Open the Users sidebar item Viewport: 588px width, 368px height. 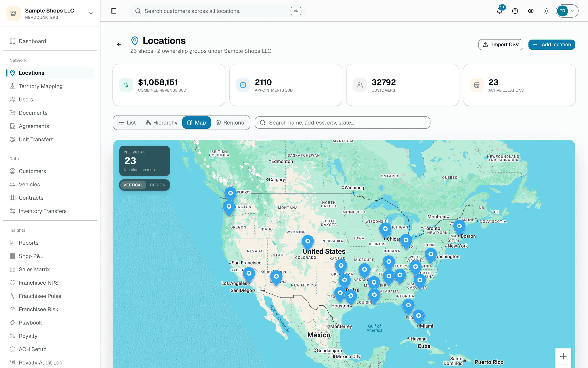coord(50,99)
